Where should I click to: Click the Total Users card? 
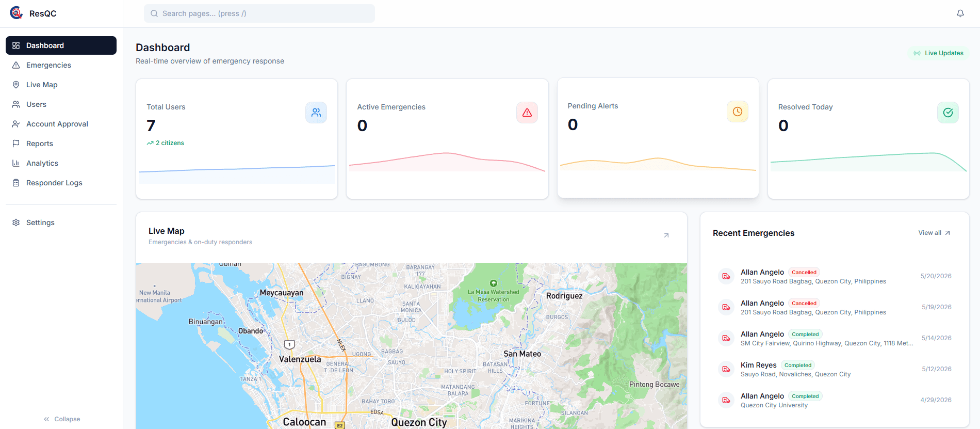click(x=237, y=139)
